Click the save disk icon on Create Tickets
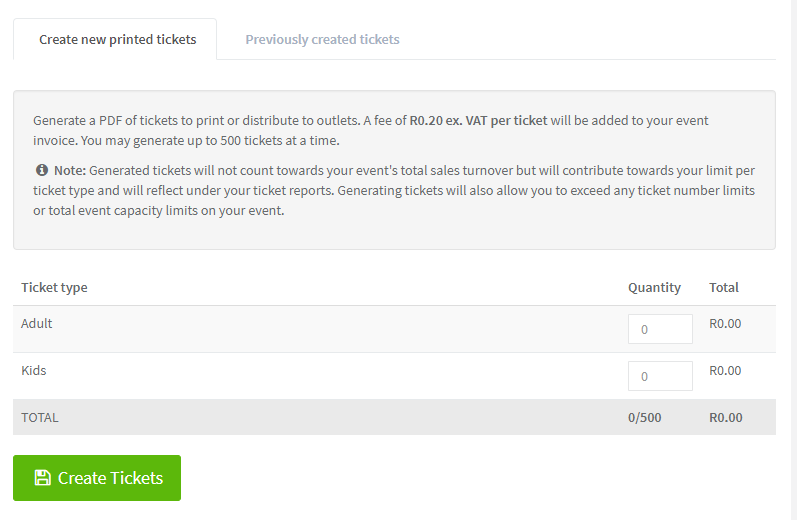This screenshot has height=520, width=797. [x=42, y=478]
